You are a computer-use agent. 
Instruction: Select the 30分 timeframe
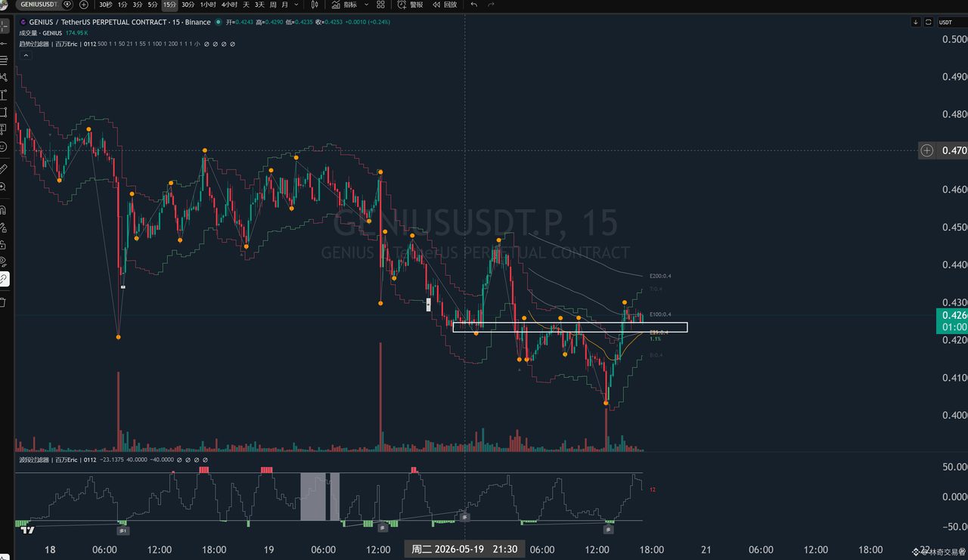point(188,5)
